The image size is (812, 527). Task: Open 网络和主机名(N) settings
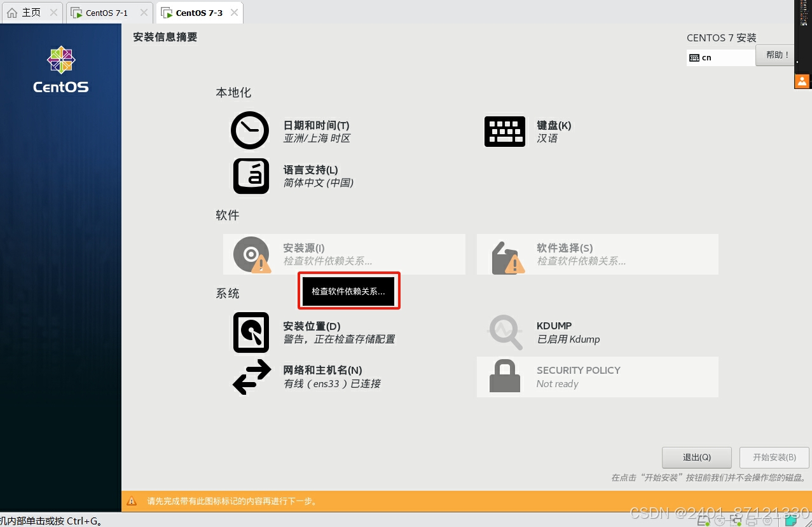tap(322, 370)
